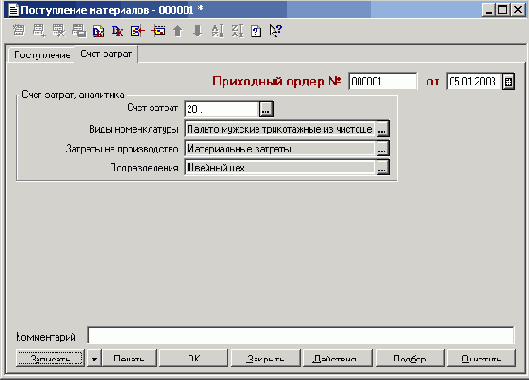
Task: Minimize the Поступление материалов window
Action: (x=488, y=10)
